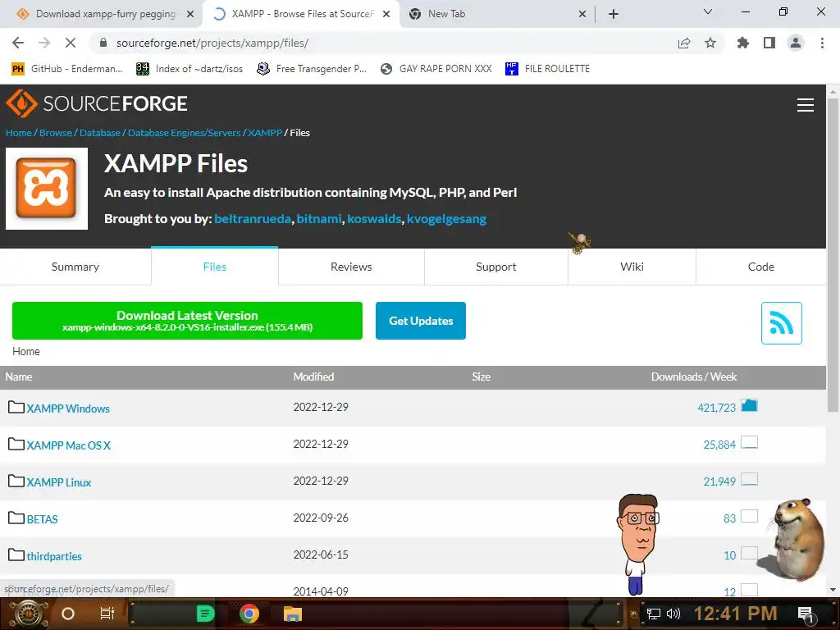Click the BETAS folder icon
The height and width of the screenshot is (630, 840).
pyautogui.click(x=16, y=518)
